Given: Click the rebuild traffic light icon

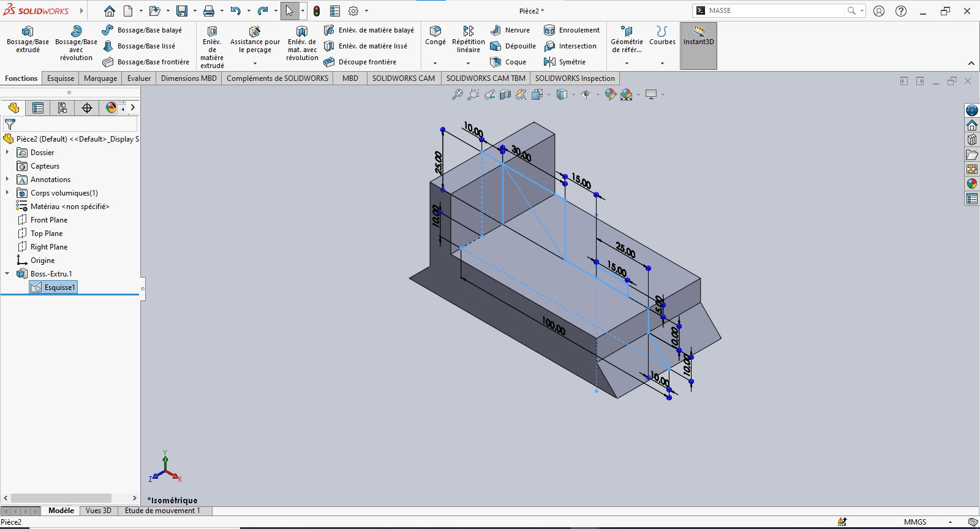Looking at the screenshot, I should pos(317,11).
